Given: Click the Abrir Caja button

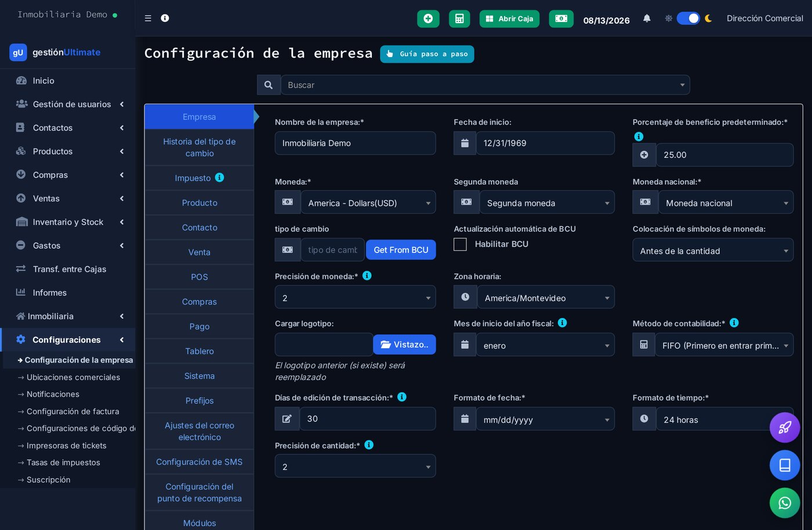Looking at the screenshot, I should [x=509, y=19].
